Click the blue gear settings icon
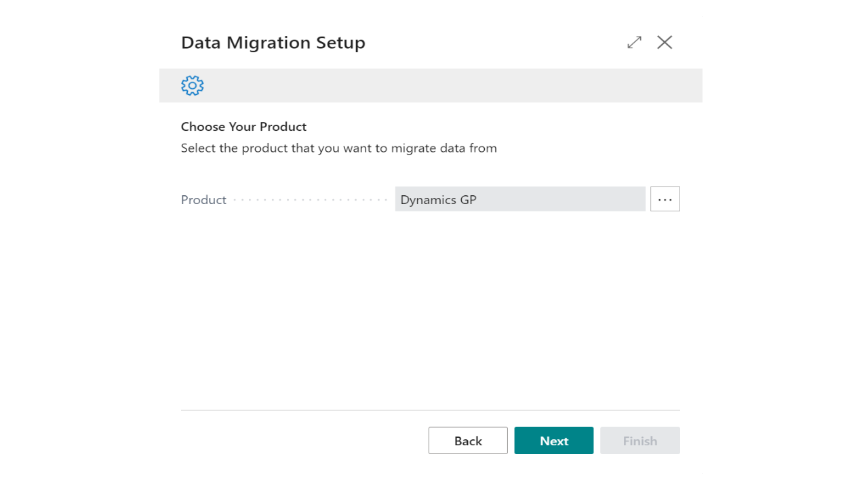The height and width of the screenshot is (488, 868). [193, 85]
